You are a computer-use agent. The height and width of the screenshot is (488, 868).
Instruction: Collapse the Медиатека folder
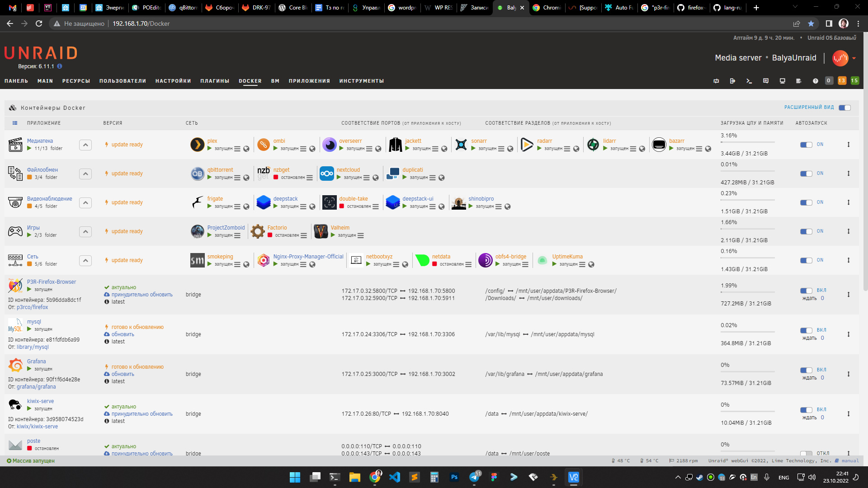coord(85,145)
